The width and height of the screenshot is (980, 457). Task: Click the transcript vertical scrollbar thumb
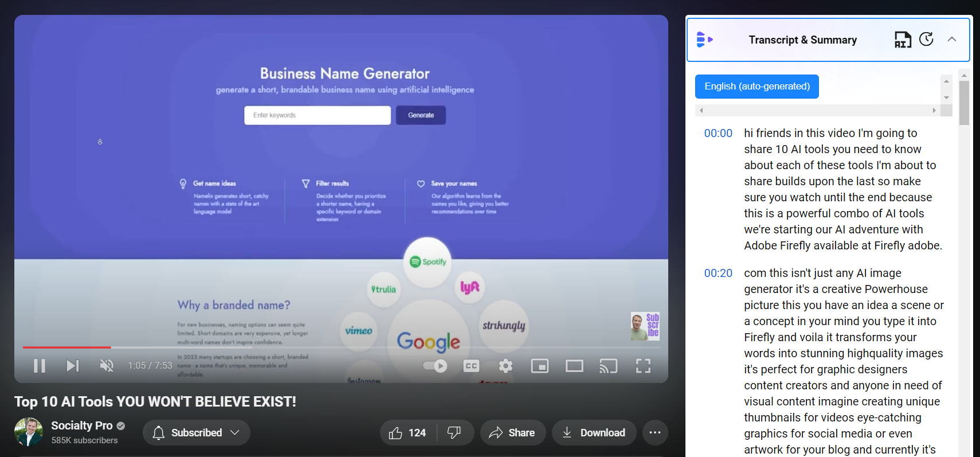click(x=964, y=103)
